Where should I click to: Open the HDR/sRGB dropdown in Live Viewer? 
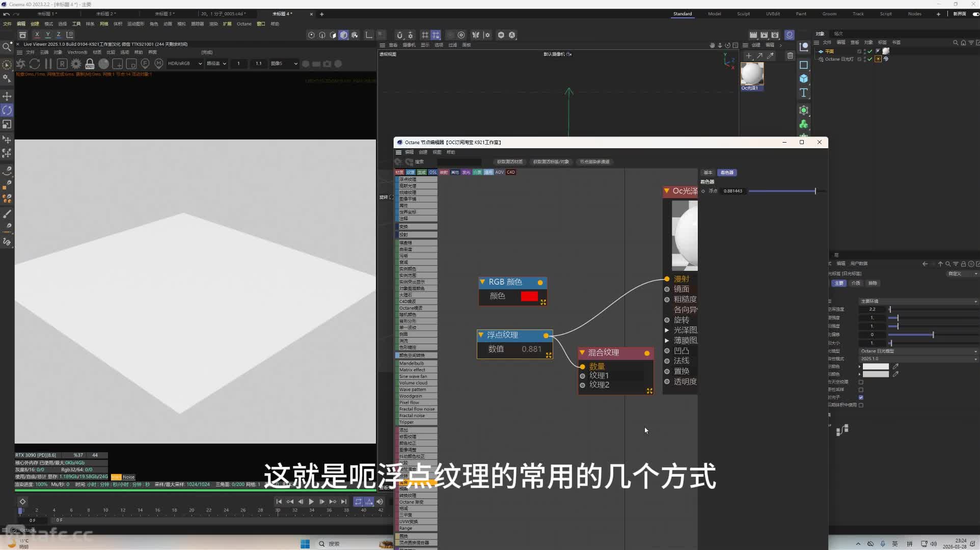coord(185,64)
